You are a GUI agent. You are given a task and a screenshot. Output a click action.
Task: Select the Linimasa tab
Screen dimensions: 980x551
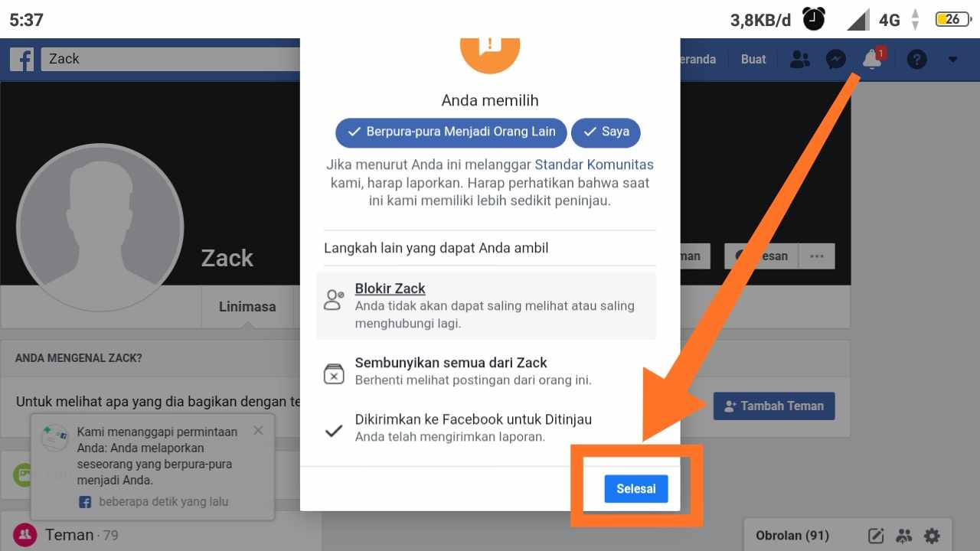click(247, 306)
